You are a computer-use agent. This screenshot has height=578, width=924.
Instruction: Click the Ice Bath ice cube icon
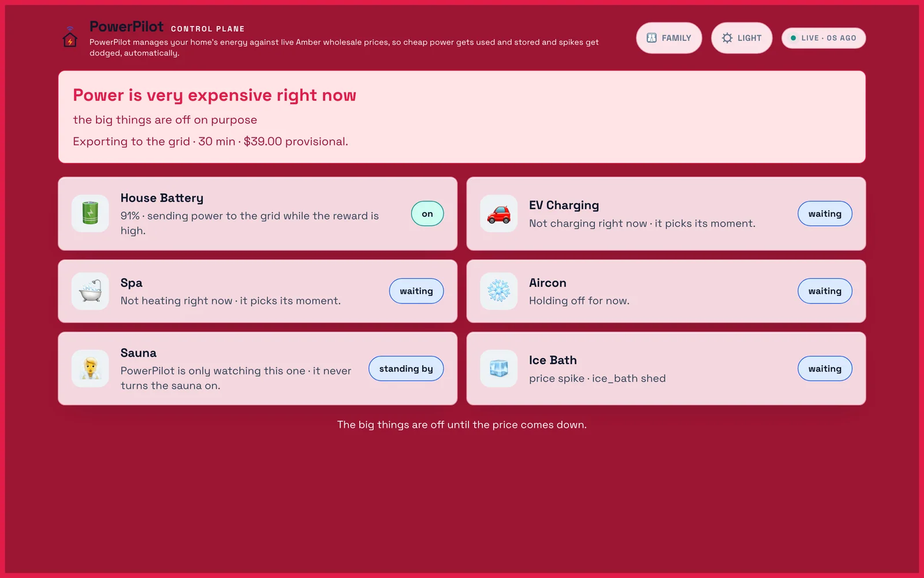pyautogui.click(x=499, y=368)
